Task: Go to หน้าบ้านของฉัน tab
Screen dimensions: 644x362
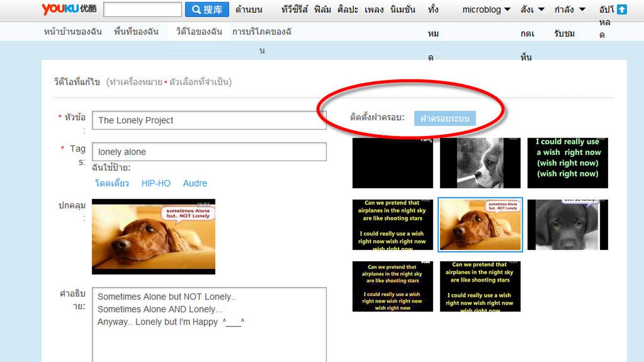Action: point(73,32)
